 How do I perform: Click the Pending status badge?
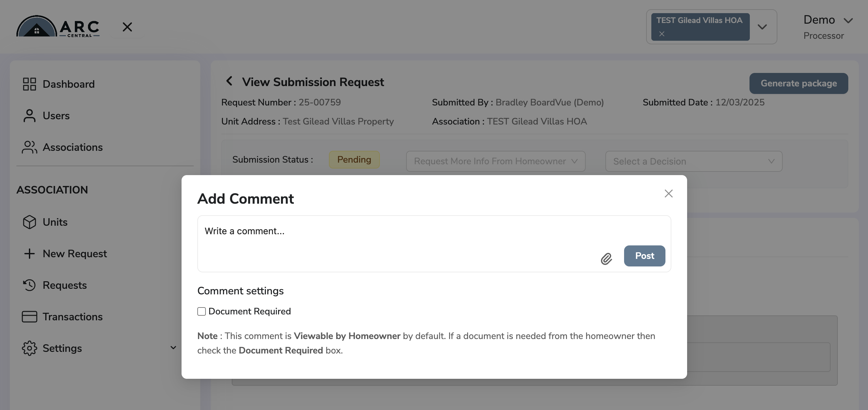click(x=354, y=159)
